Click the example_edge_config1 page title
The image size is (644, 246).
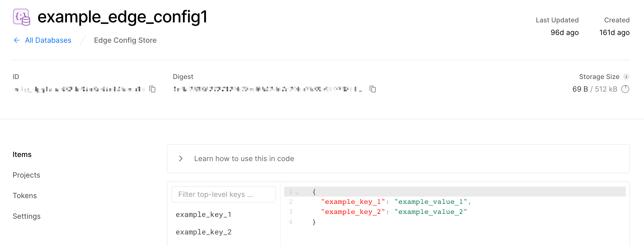[x=122, y=17]
